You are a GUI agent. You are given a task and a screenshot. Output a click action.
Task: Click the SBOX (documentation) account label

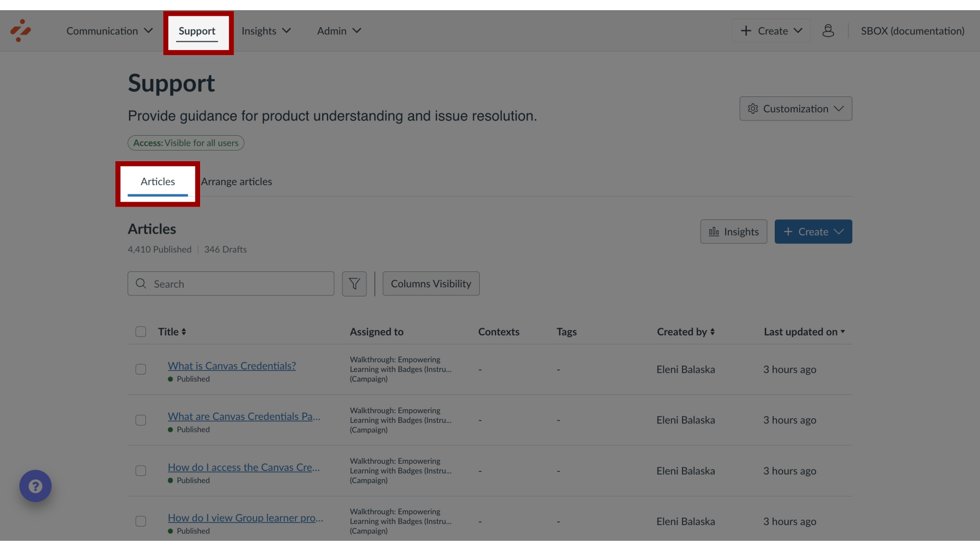913,31
